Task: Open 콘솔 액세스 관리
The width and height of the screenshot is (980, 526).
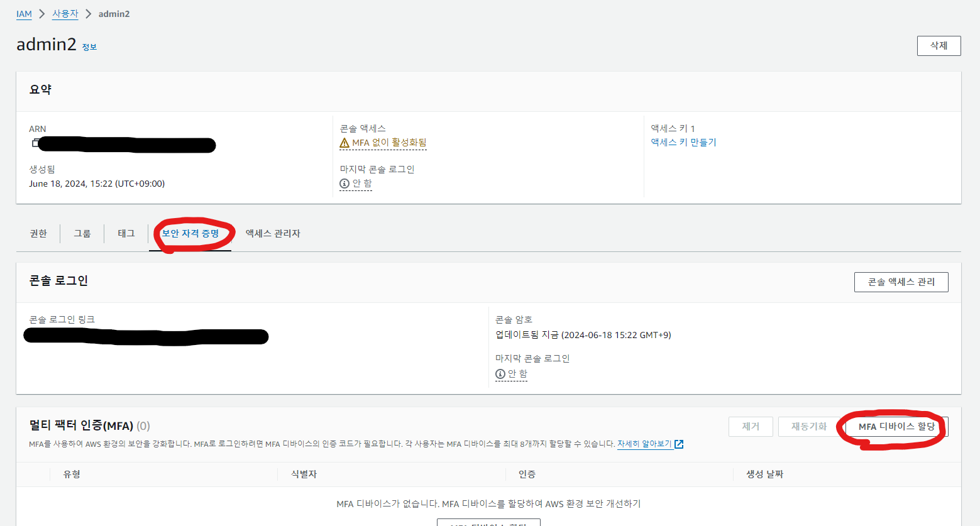Action: click(x=901, y=282)
